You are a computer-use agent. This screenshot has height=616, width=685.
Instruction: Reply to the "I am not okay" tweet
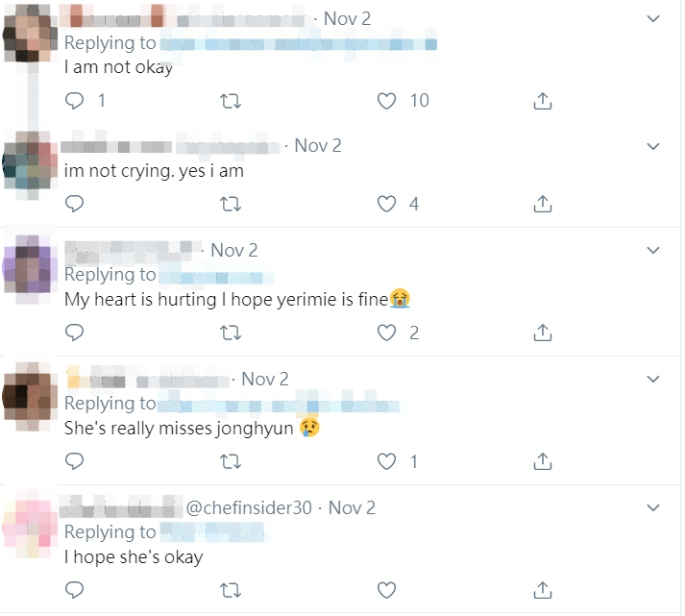74,100
